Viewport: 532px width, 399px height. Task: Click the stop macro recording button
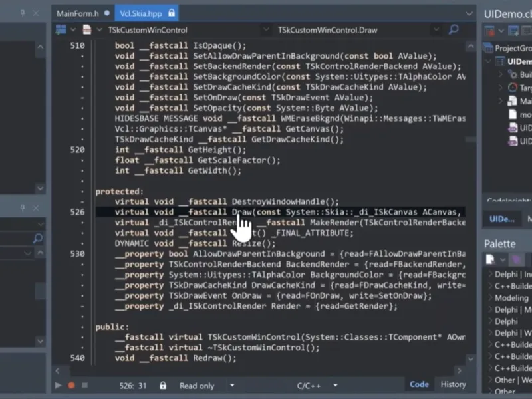click(85, 386)
